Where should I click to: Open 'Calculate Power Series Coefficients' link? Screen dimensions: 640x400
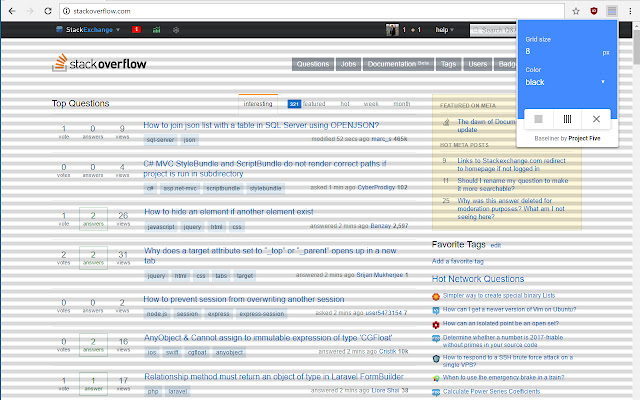491,391
